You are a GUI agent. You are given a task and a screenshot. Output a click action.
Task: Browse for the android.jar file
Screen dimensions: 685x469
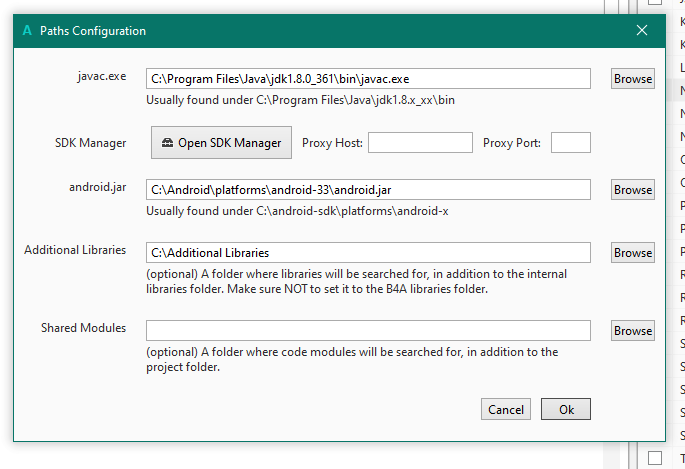(x=632, y=189)
